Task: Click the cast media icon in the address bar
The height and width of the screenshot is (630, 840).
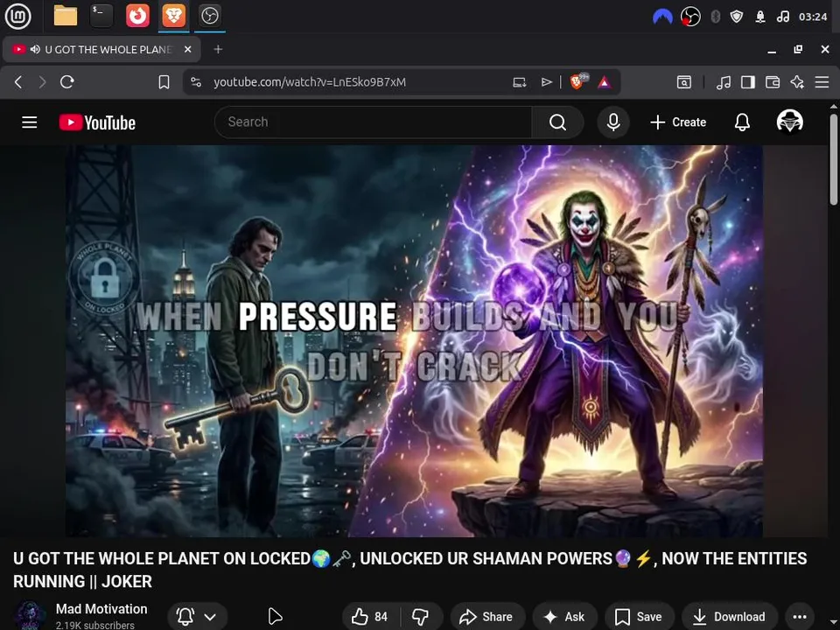Action: (519, 82)
